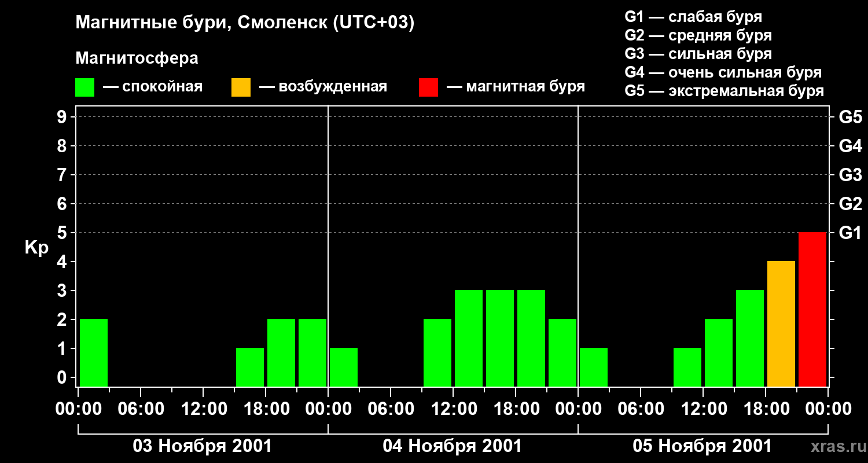Click the red 'магнитная буря' legend swatch
The image size is (868, 463).
(428, 87)
